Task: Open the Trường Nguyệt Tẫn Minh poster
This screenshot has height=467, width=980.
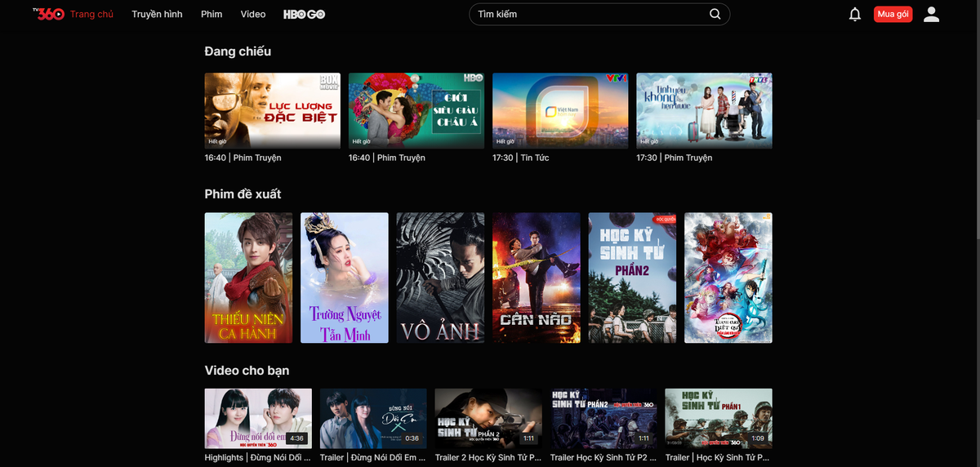Action: click(345, 278)
